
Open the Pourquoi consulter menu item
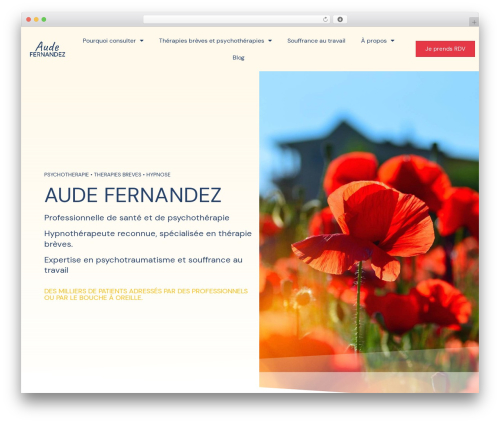pyautogui.click(x=109, y=41)
